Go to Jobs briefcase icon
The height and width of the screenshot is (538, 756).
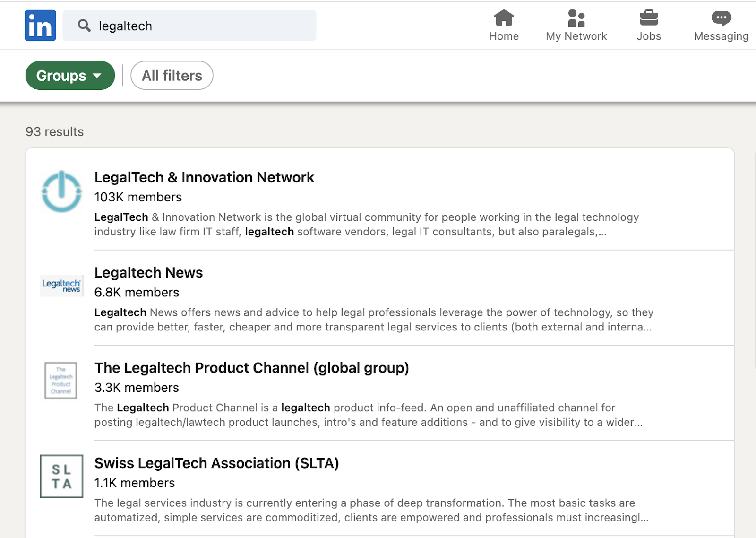click(x=649, y=18)
